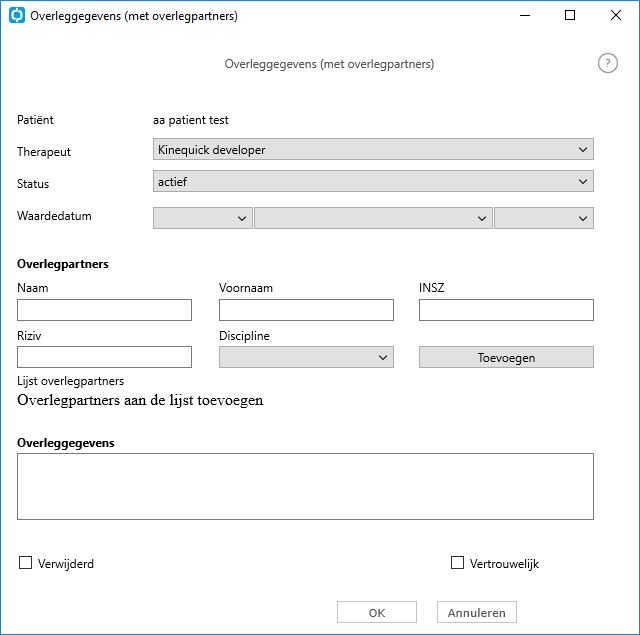
Task: Confirm with the OK button
Action: tap(377, 612)
